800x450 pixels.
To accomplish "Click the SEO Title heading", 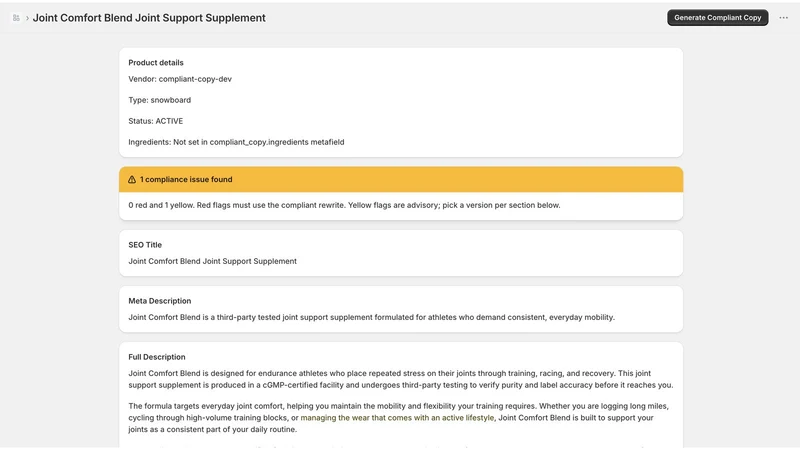I will click(145, 245).
